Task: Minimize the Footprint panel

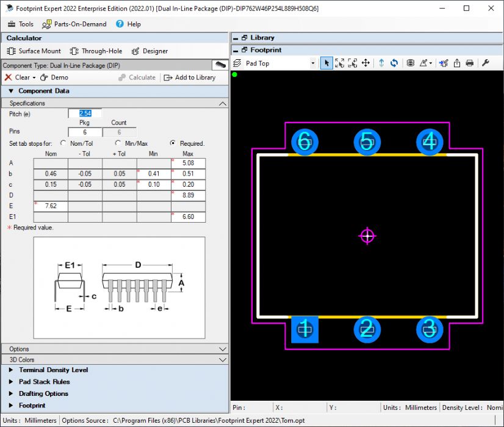Action: [236, 51]
